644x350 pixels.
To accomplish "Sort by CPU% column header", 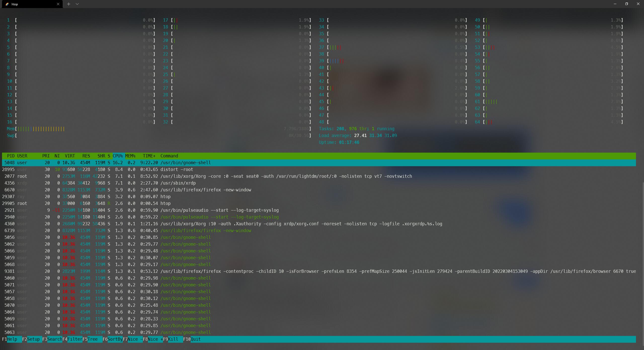I will 118,156.
